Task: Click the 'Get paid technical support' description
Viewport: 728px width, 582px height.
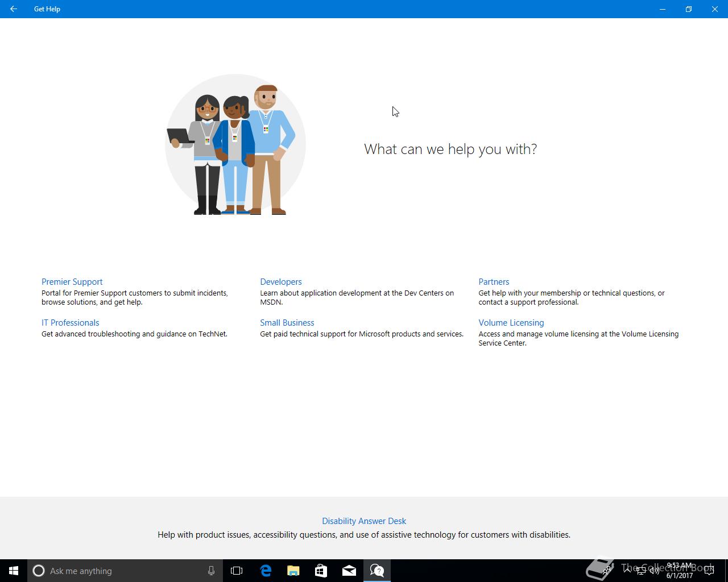Action: click(x=362, y=334)
